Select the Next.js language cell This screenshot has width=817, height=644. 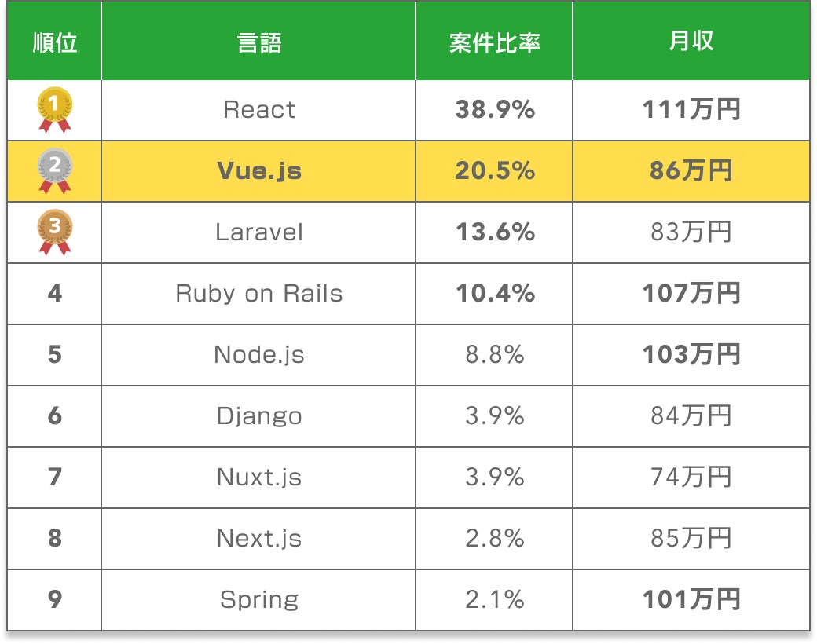(x=259, y=539)
